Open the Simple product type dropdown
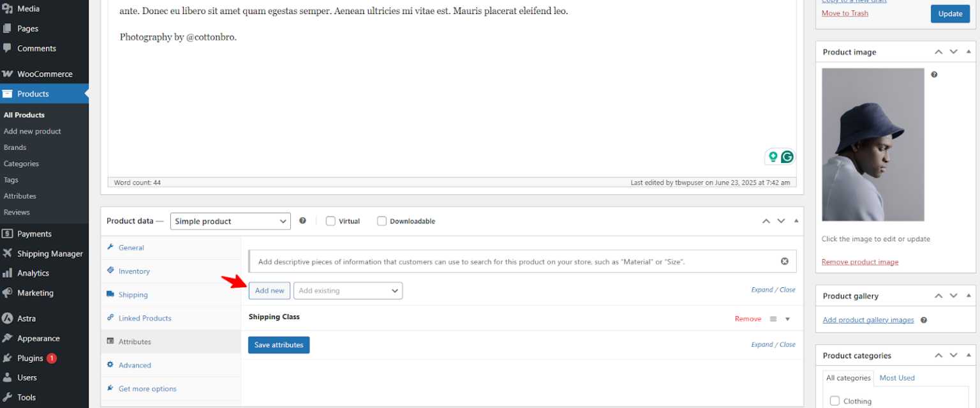Image resolution: width=980 pixels, height=408 pixels. click(230, 221)
